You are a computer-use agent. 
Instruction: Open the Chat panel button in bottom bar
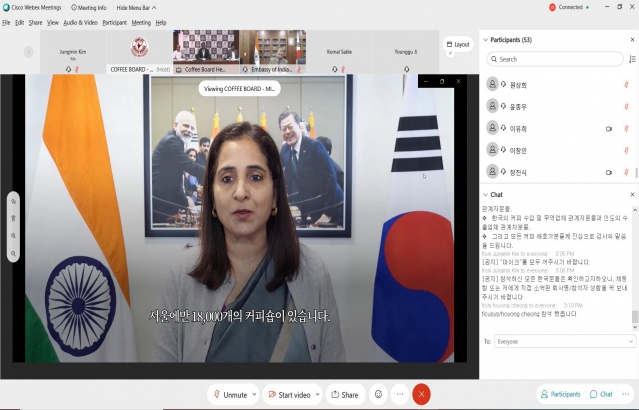[x=602, y=394]
